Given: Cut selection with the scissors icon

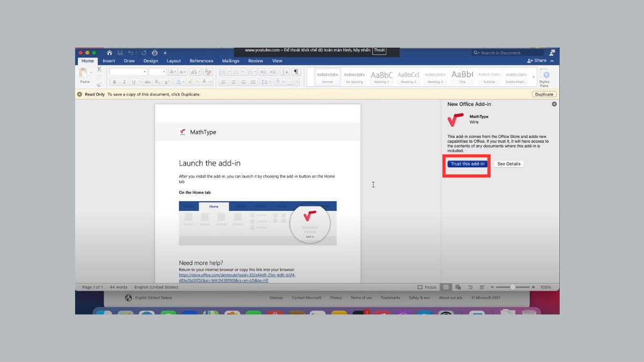Looking at the screenshot, I should [99, 70].
